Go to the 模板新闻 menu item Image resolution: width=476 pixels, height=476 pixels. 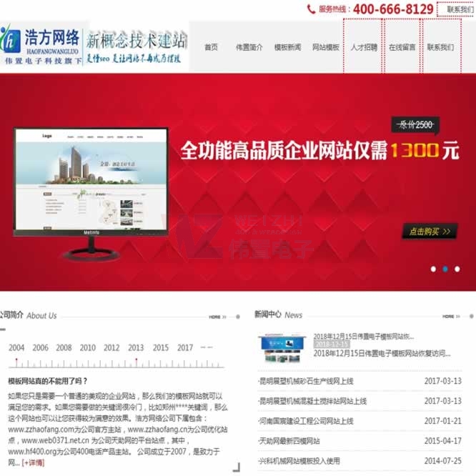[287, 47]
